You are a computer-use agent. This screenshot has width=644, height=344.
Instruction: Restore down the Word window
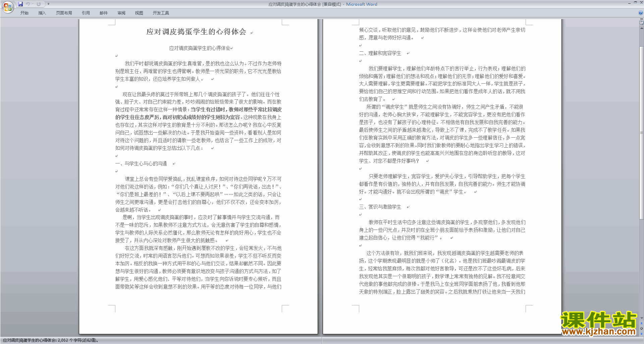click(x=635, y=3)
